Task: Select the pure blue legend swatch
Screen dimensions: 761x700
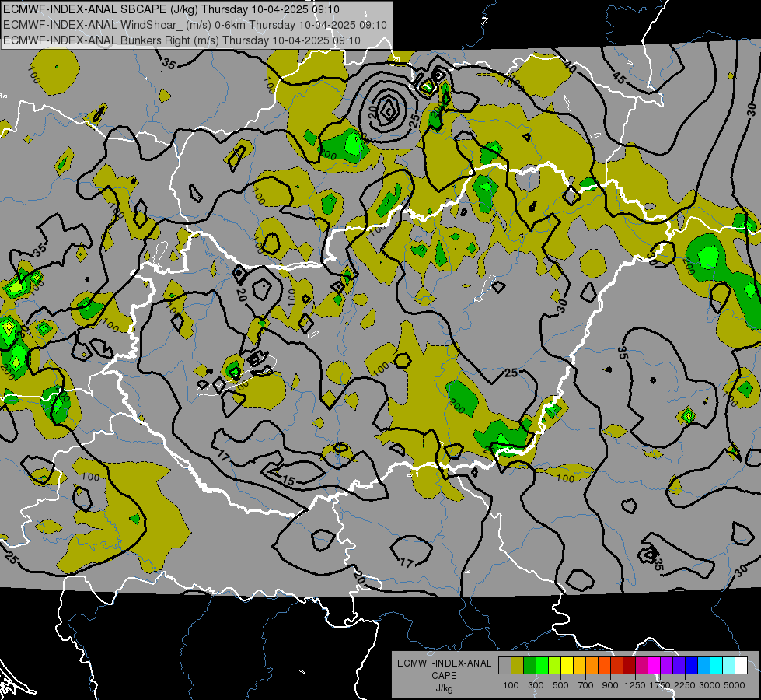Action: point(691,666)
